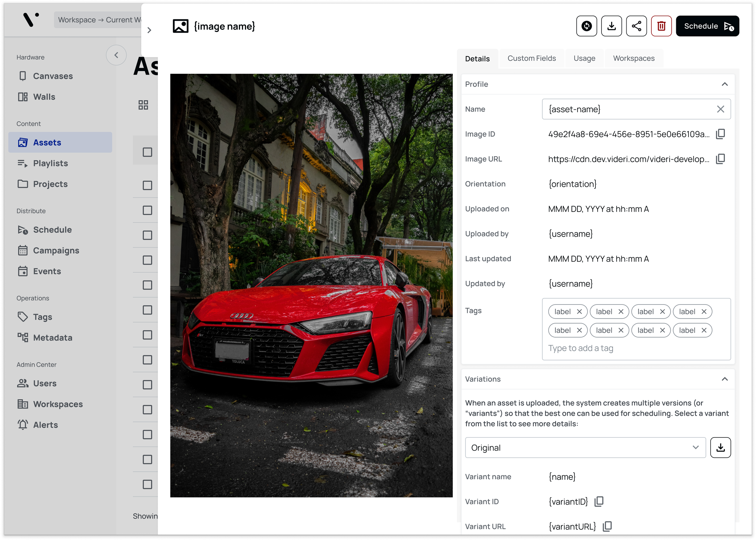Screen dimensions: 756x540
Task: Click the '{image name}' title text
Action: [224, 26]
